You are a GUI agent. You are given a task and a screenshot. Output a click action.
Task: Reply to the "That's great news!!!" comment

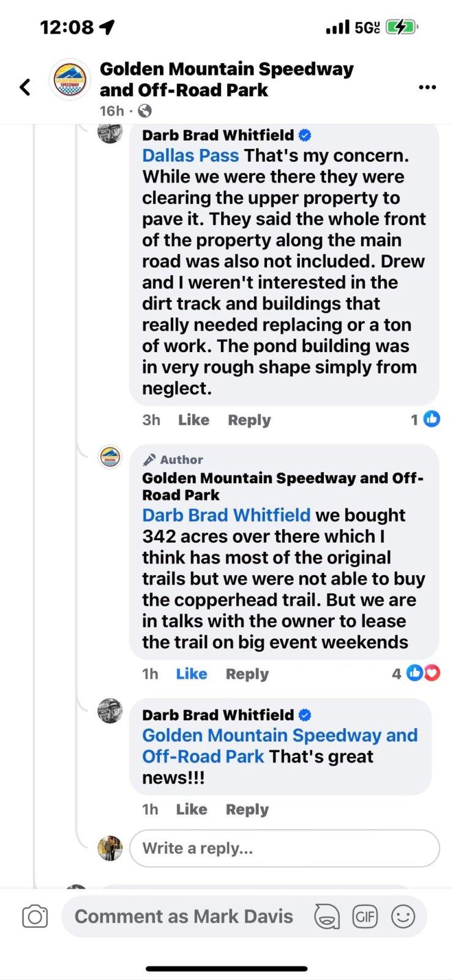[247, 809]
